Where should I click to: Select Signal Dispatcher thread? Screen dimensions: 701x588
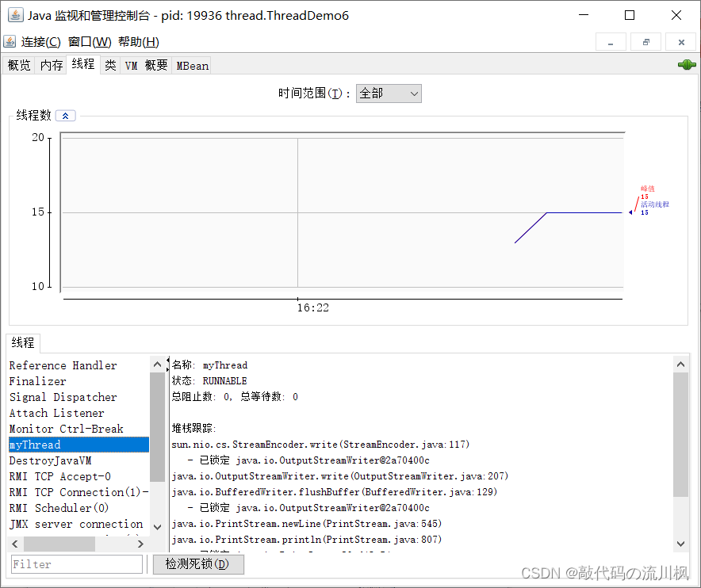79,397
